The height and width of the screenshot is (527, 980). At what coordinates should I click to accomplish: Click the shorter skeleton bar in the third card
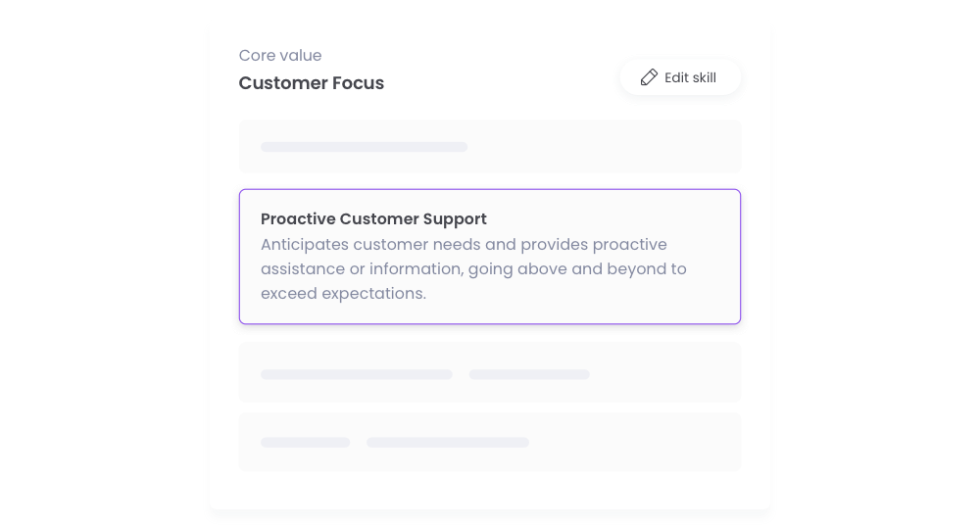(x=529, y=374)
